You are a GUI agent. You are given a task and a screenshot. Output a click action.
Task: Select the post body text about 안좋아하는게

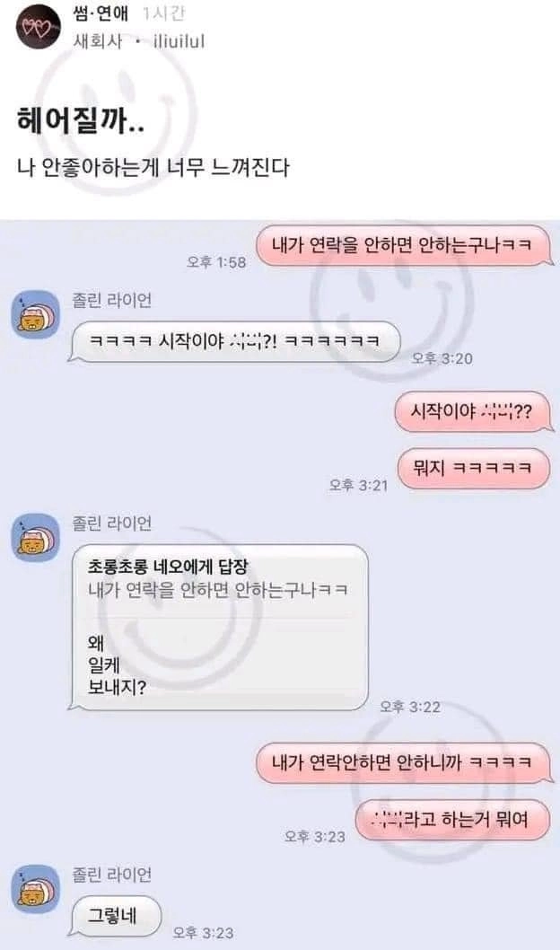(153, 167)
